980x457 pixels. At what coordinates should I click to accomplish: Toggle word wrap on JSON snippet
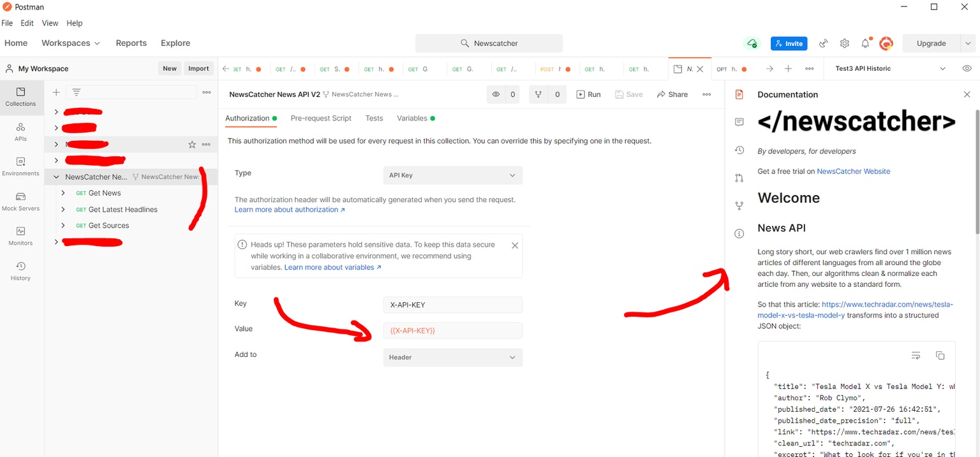point(916,356)
